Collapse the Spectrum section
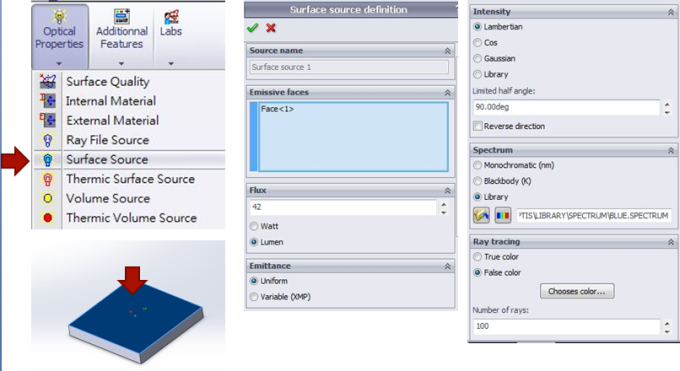680x371 pixels. [x=671, y=151]
